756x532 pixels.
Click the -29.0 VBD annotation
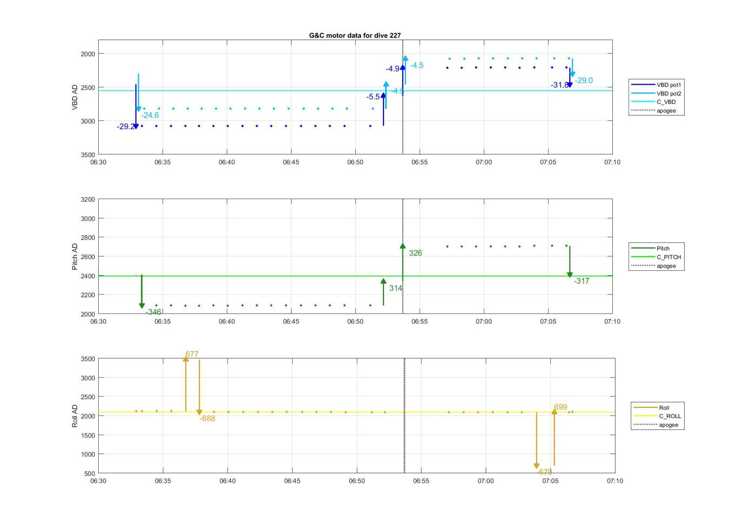[x=584, y=80]
